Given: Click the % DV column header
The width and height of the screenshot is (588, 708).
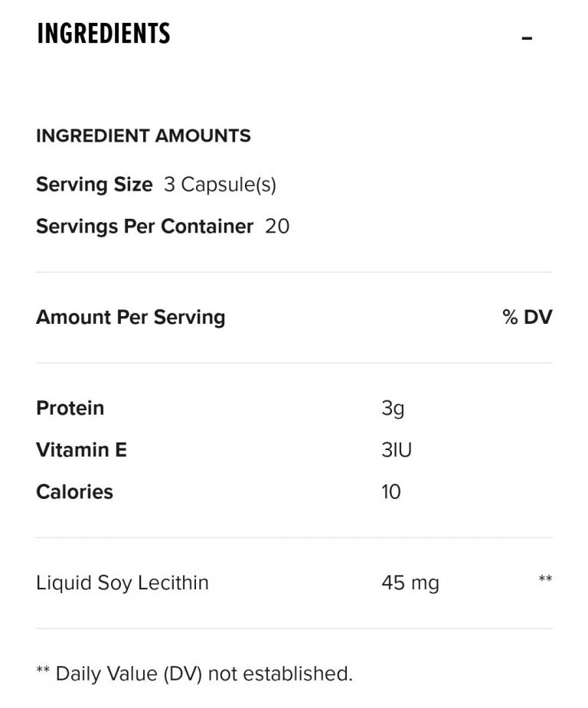Looking at the screenshot, I should coord(528,317).
